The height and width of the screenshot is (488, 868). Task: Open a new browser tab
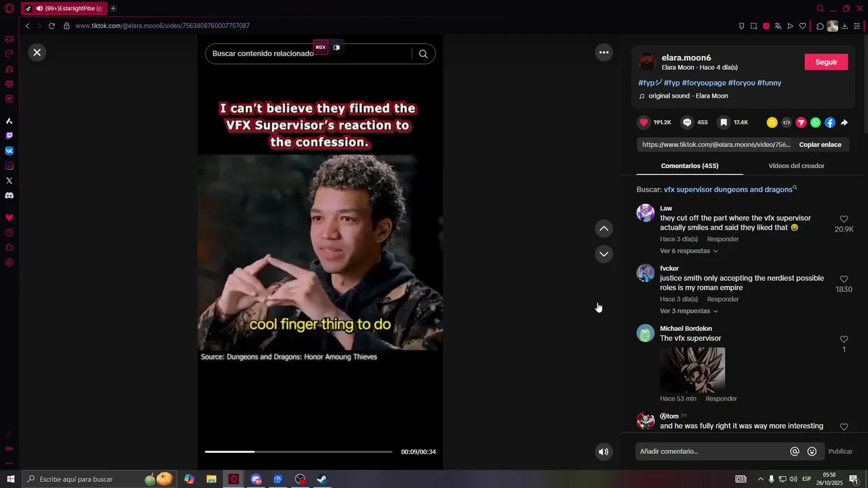pyautogui.click(x=113, y=8)
